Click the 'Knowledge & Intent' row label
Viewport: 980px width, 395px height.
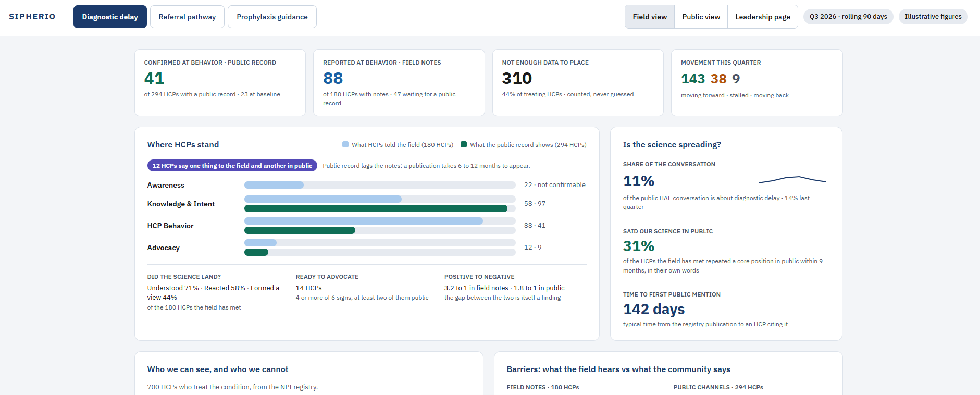pyautogui.click(x=181, y=204)
